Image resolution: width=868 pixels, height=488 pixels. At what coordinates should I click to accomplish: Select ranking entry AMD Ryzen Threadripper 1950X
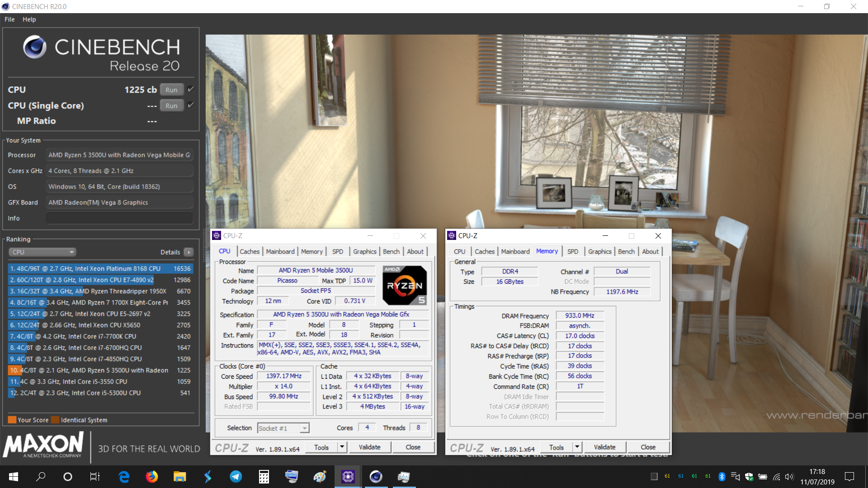(100, 291)
